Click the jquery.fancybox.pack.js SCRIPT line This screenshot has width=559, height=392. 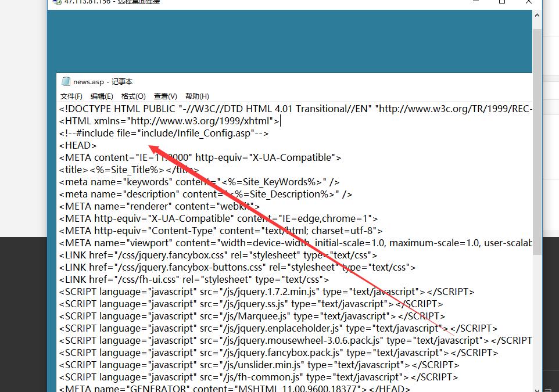(278, 353)
